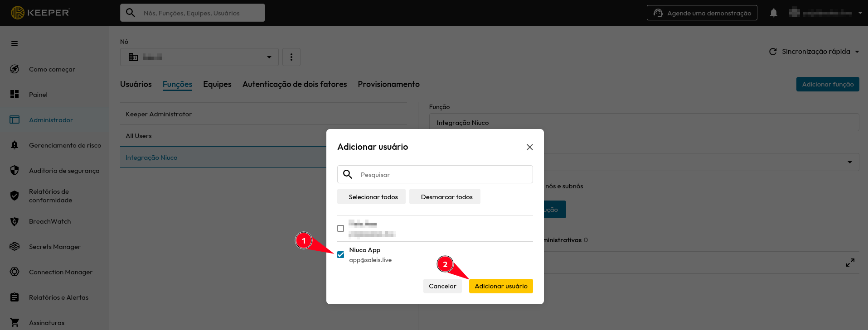The image size is (868, 330).
Task: Click the Administrador panel icon
Action: click(x=15, y=120)
